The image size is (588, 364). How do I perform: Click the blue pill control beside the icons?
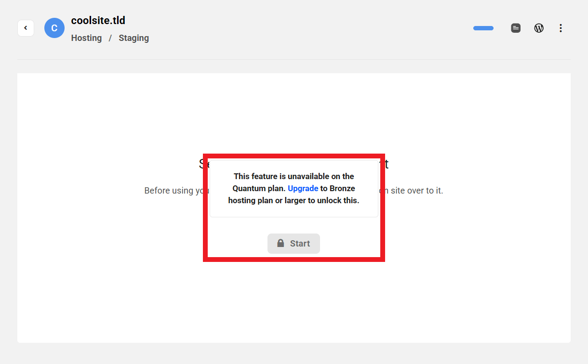[483, 28]
